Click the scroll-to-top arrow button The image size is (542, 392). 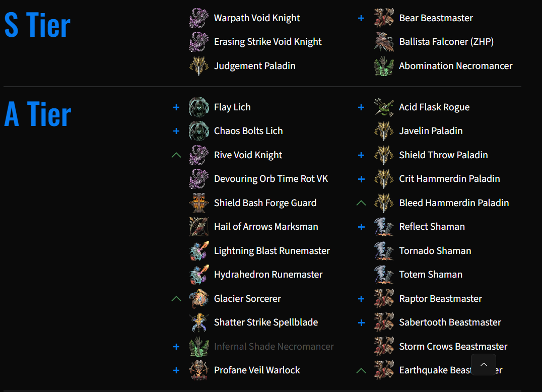(x=484, y=364)
